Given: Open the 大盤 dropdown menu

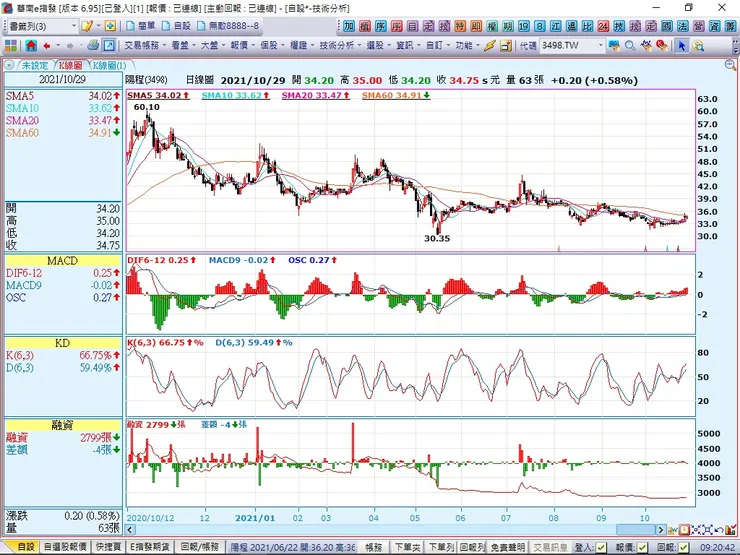Looking at the screenshot, I should (x=212, y=46).
